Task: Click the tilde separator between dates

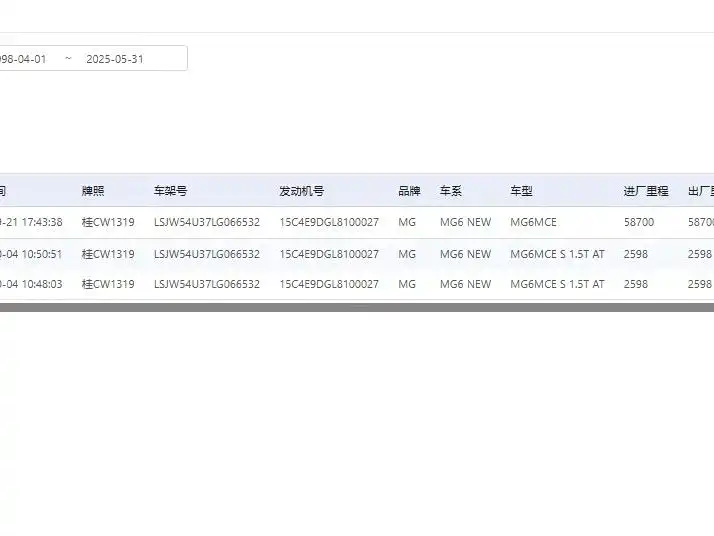Action: coord(68,58)
